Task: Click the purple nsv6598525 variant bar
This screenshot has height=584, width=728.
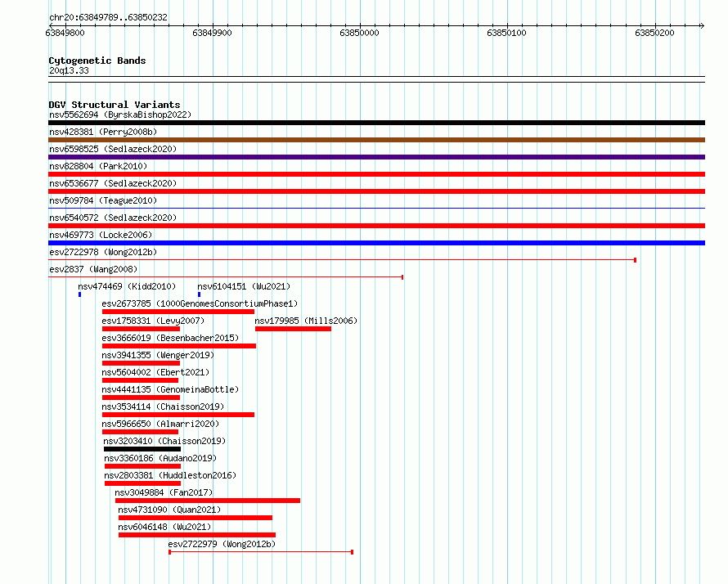Action: pyautogui.click(x=376, y=157)
